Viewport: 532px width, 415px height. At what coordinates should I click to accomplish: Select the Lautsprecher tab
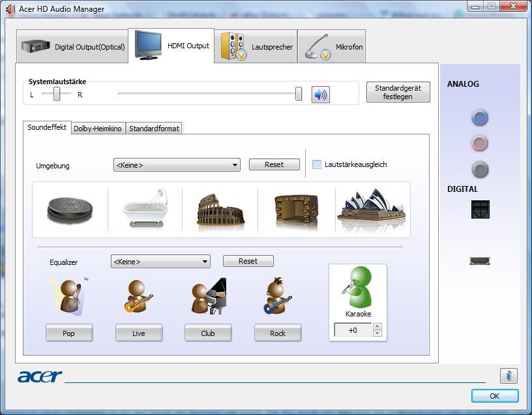pyautogui.click(x=256, y=46)
